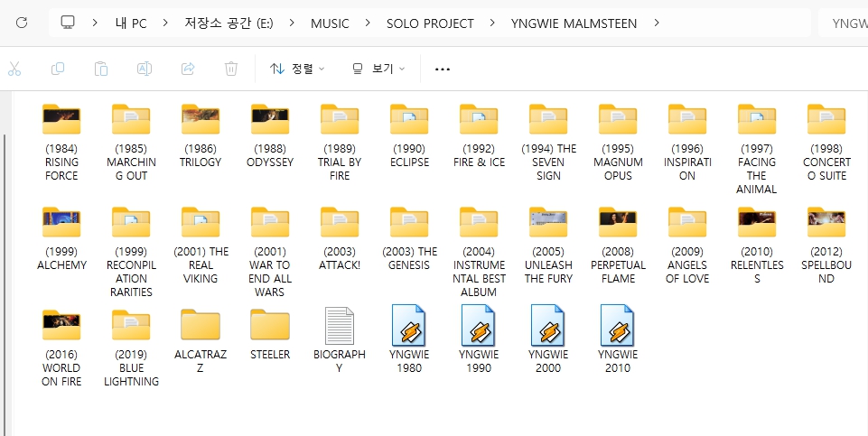This screenshot has width=868, height=436.
Task: Select the (2003) ATTACK! folder
Action: coord(340,238)
